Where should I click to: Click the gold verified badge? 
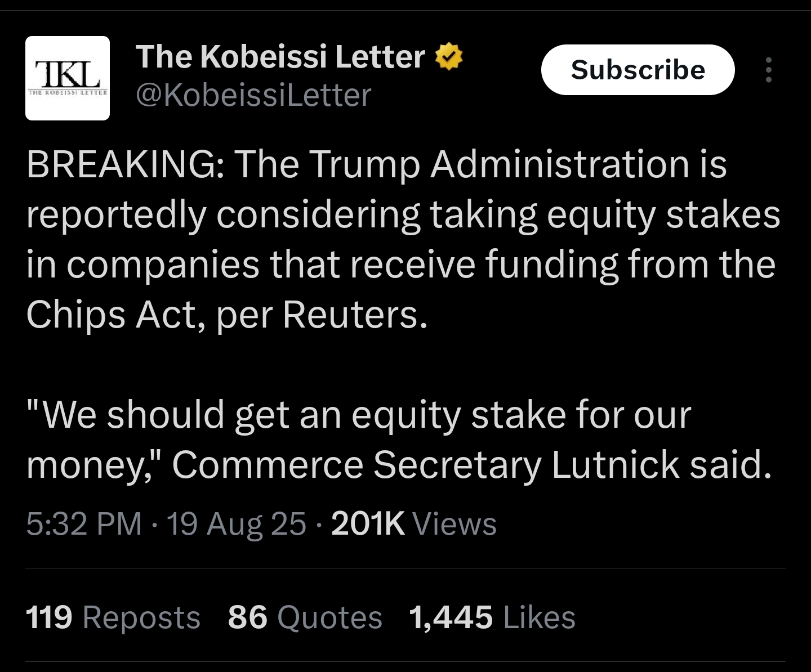pos(449,57)
